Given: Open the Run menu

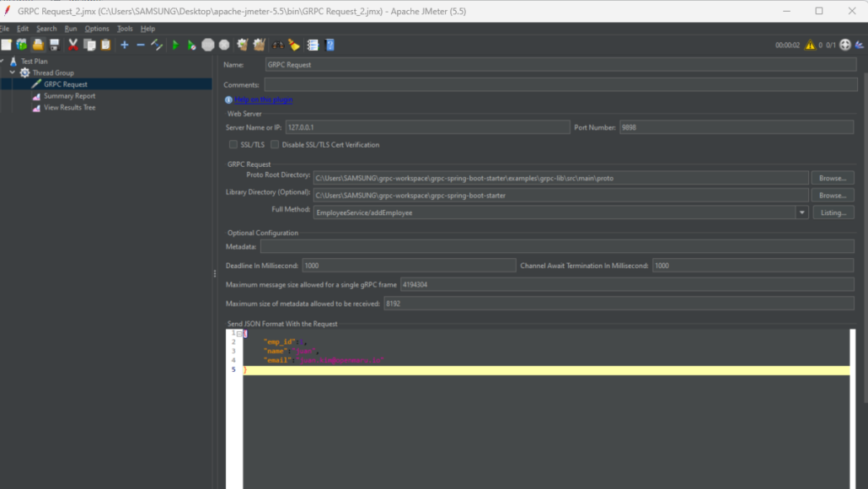Looking at the screenshot, I should [x=71, y=29].
